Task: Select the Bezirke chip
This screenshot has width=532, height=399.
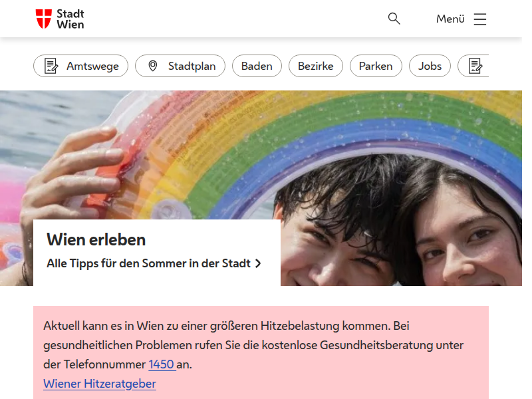Action: point(315,66)
